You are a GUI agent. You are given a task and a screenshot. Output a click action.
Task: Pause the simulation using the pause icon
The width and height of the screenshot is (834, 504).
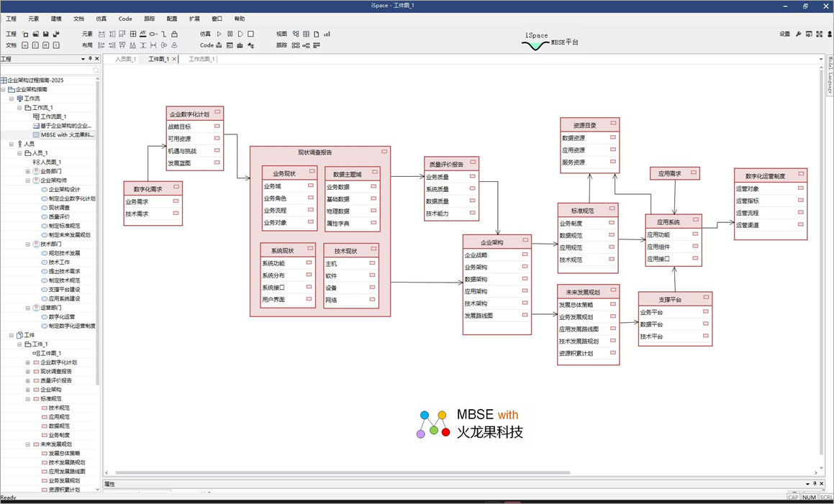pos(230,34)
